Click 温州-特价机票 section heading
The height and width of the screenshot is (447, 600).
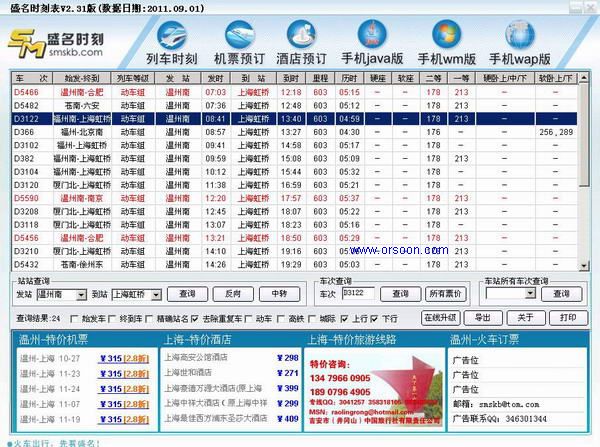tap(54, 339)
